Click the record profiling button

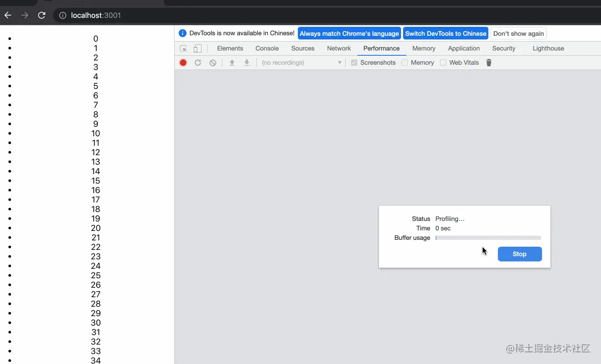point(183,62)
